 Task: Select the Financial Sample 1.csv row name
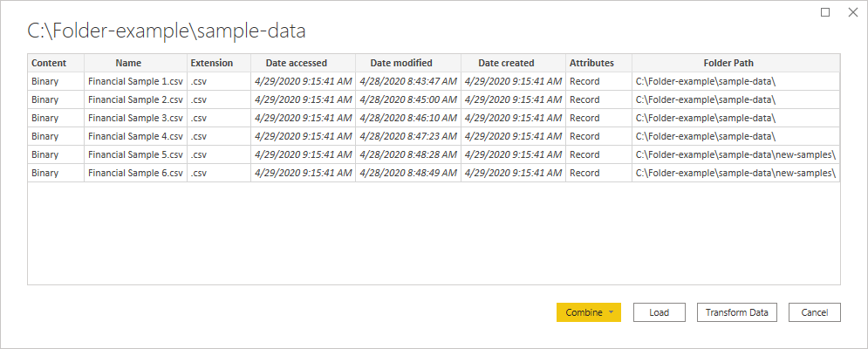pos(135,81)
